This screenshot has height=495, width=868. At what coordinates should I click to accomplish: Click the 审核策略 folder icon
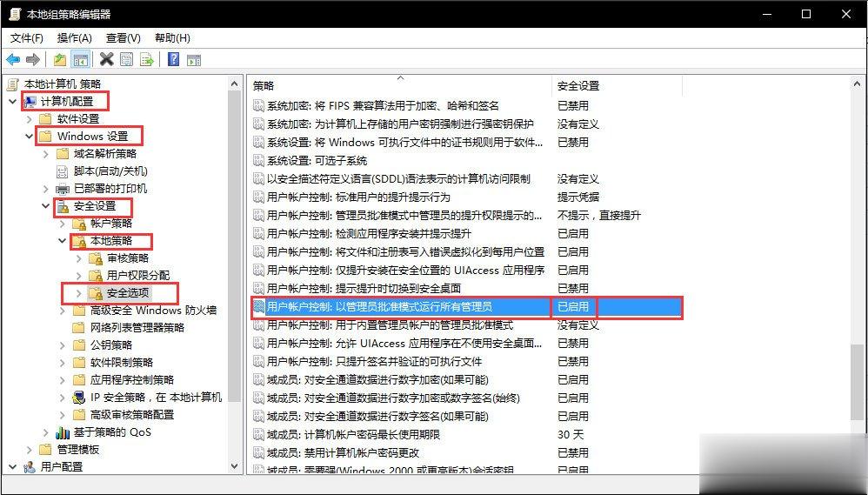coord(96,258)
